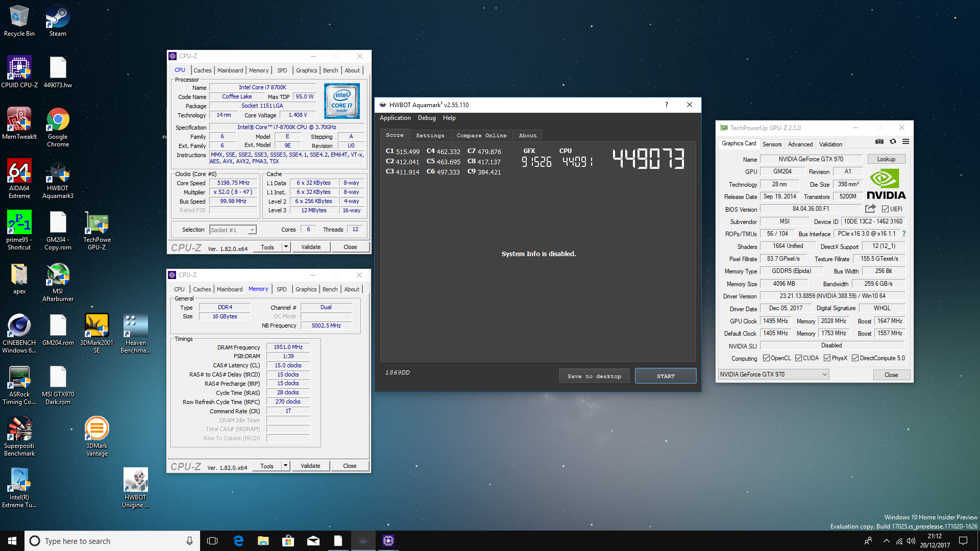Launch HWBOT Unigine desktop shortcut
Viewport: 980px width, 551px height.
point(135,488)
